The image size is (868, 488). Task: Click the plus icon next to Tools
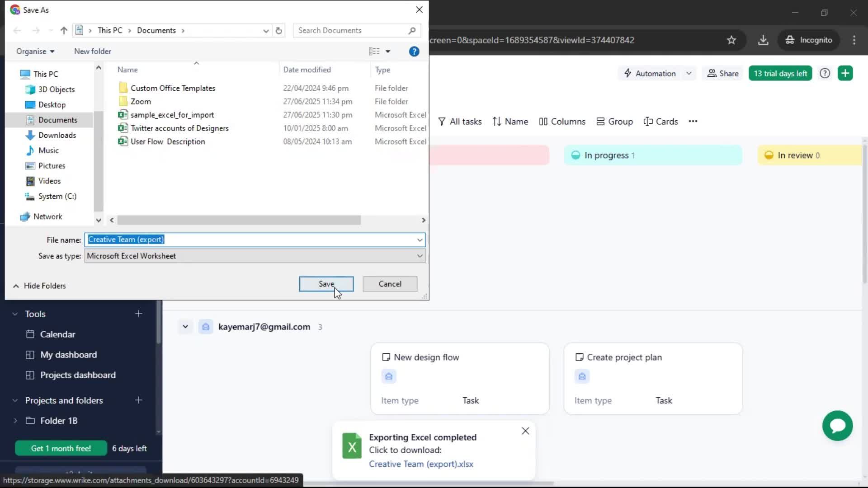pos(139,314)
